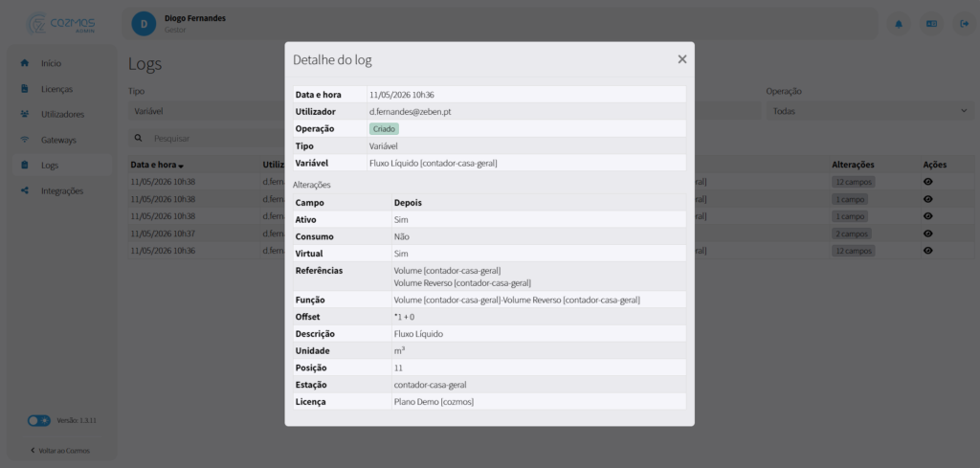Click the wifi icon beside Gateways
The height and width of the screenshot is (468, 980).
click(25, 140)
